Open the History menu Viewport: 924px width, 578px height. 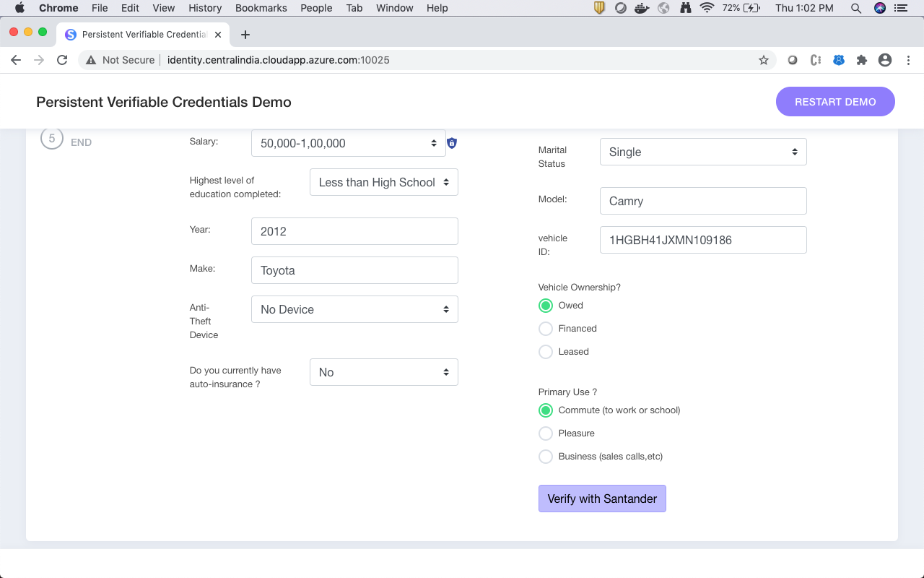point(205,8)
